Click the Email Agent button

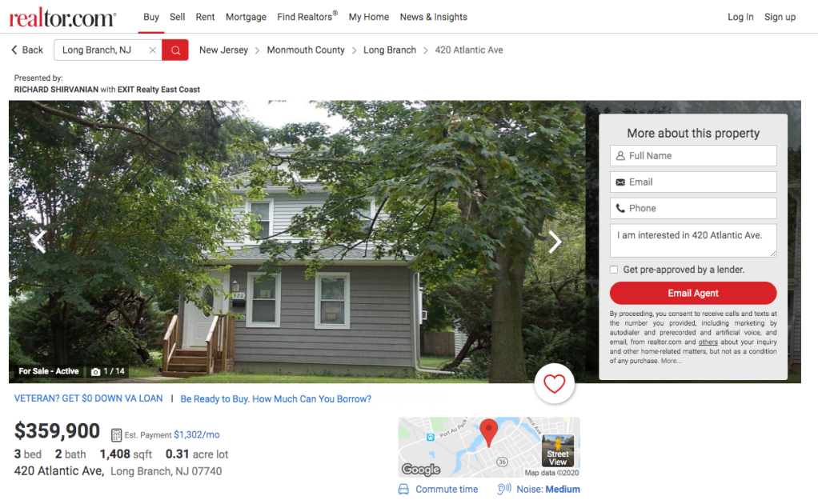click(x=693, y=293)
